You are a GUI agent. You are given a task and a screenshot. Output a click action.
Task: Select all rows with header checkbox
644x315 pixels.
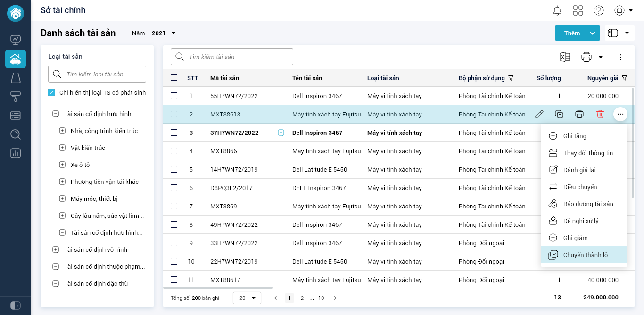pos(174,78)
